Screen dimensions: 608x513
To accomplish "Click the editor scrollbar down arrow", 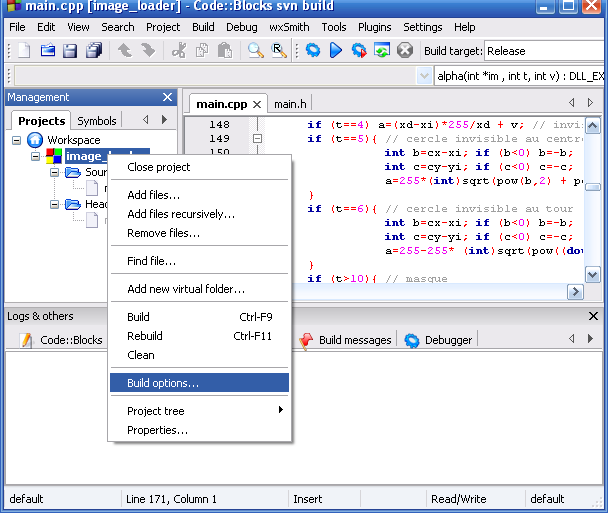I will coord(593,275).
